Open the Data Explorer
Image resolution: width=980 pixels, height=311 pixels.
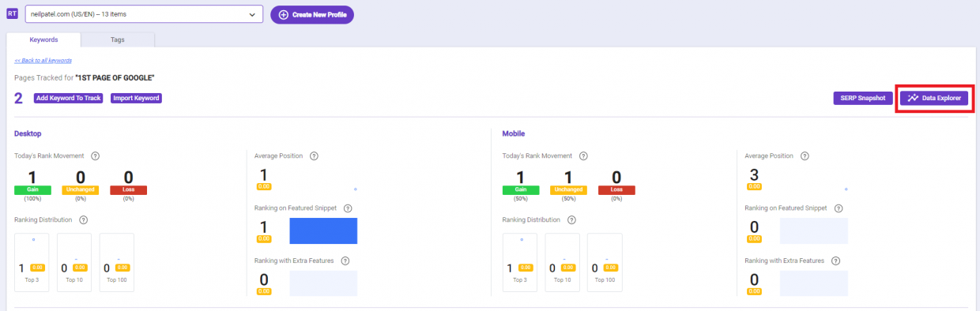pos(934,99)
